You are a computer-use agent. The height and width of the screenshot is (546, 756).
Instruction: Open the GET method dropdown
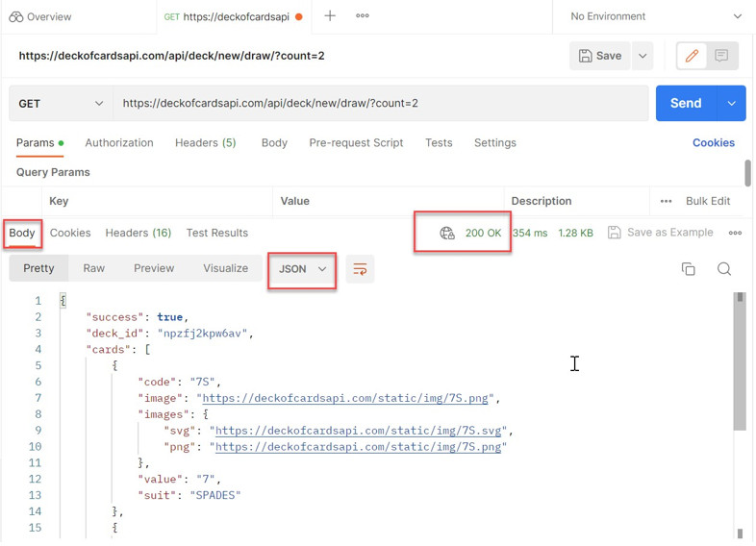pos(61,104)
